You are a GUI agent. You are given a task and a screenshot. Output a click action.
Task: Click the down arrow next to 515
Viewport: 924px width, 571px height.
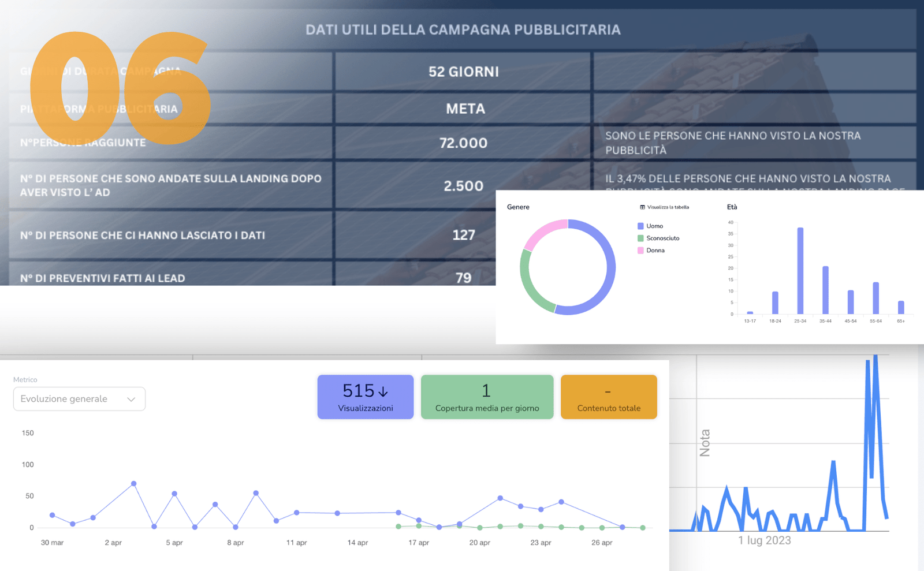(x=383, y=391)
